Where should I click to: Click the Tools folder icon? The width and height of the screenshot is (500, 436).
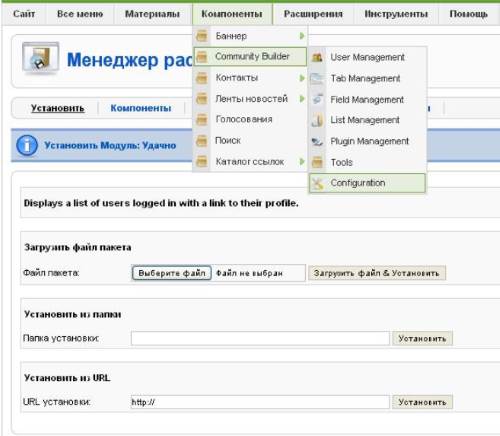pyautogui.click(x=317, y=162)
